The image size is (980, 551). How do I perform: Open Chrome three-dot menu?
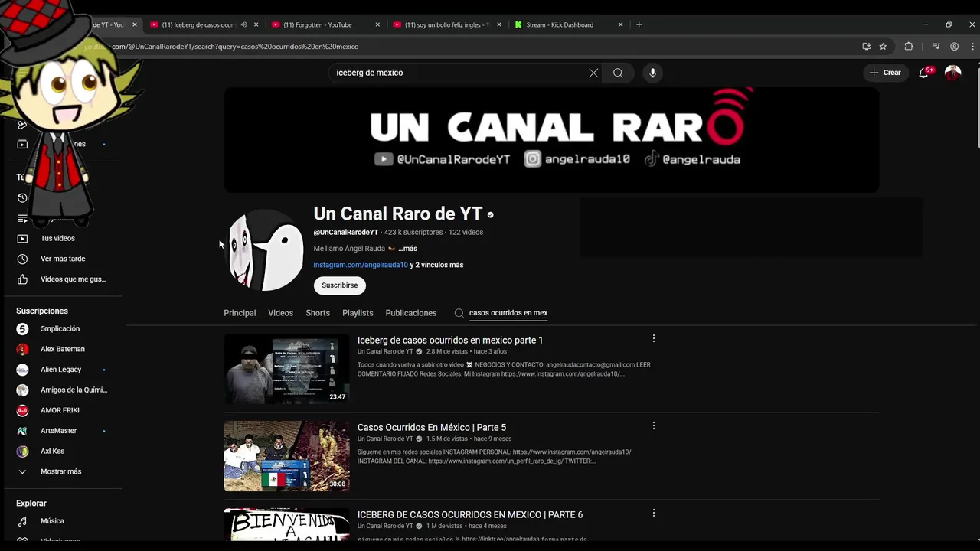(973, 47)
